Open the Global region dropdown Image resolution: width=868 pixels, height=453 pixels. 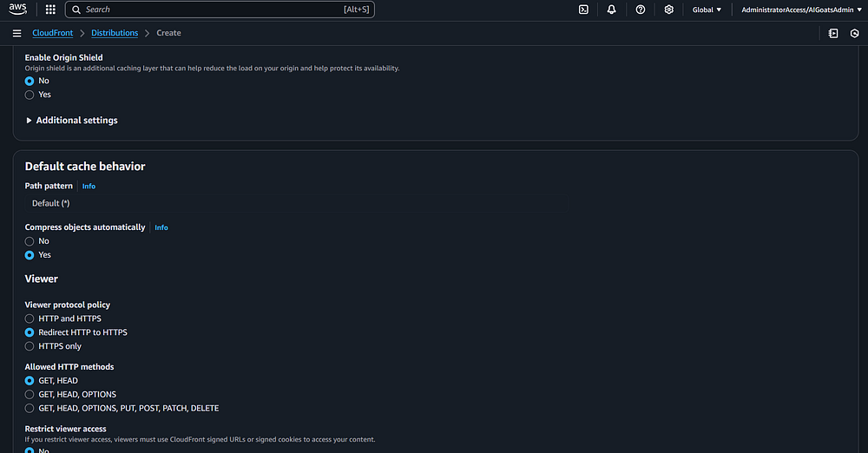pos(707,10)
